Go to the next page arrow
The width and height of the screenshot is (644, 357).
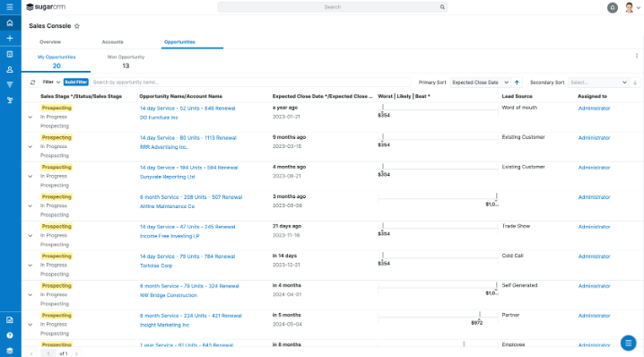tap(76, 353)
